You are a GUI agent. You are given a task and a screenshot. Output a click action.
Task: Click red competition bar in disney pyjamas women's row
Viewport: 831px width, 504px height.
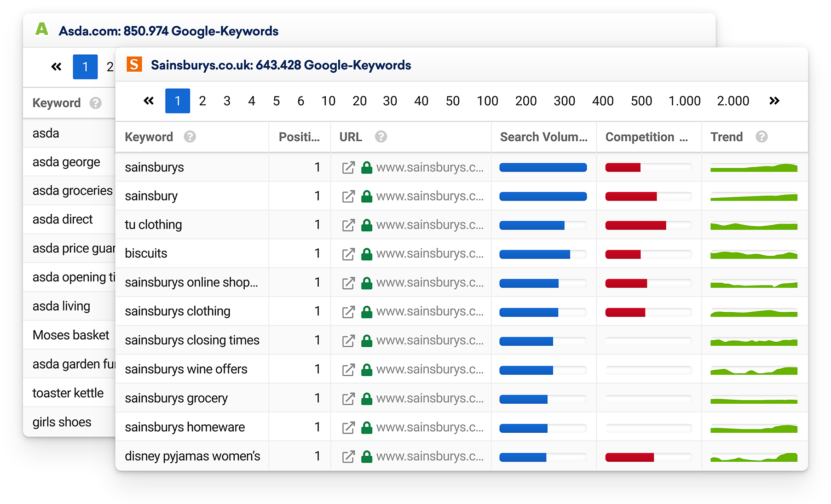click(629, 457)
